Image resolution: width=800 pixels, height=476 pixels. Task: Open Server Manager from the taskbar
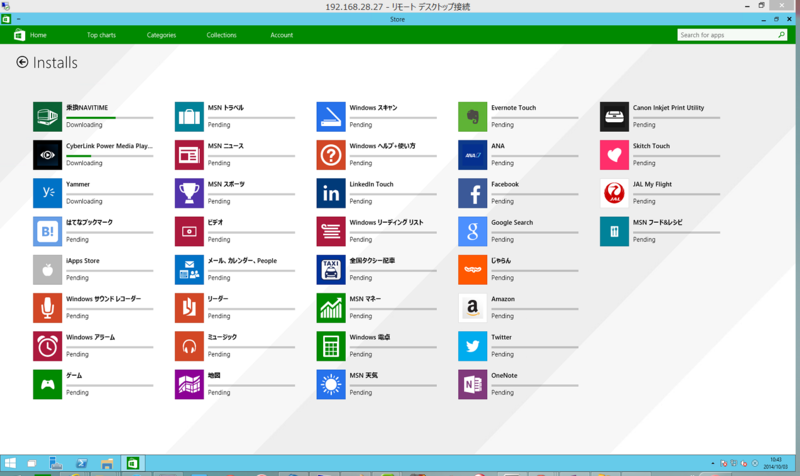coord(56,463)
